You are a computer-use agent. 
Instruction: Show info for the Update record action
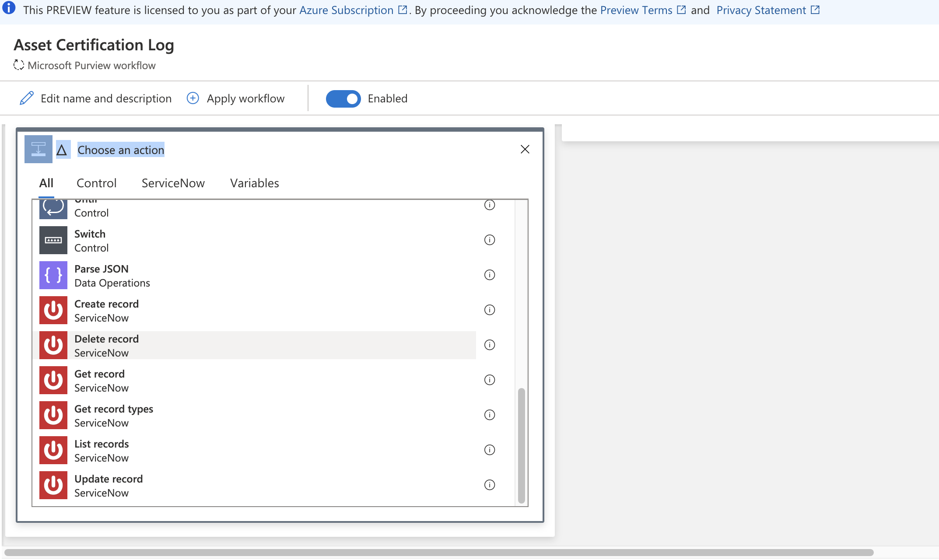pos(490,485)
